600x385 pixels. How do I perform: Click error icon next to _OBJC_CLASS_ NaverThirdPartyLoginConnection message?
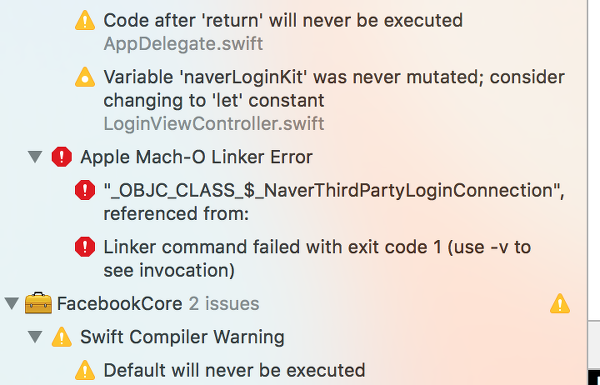tap(85, 190)
